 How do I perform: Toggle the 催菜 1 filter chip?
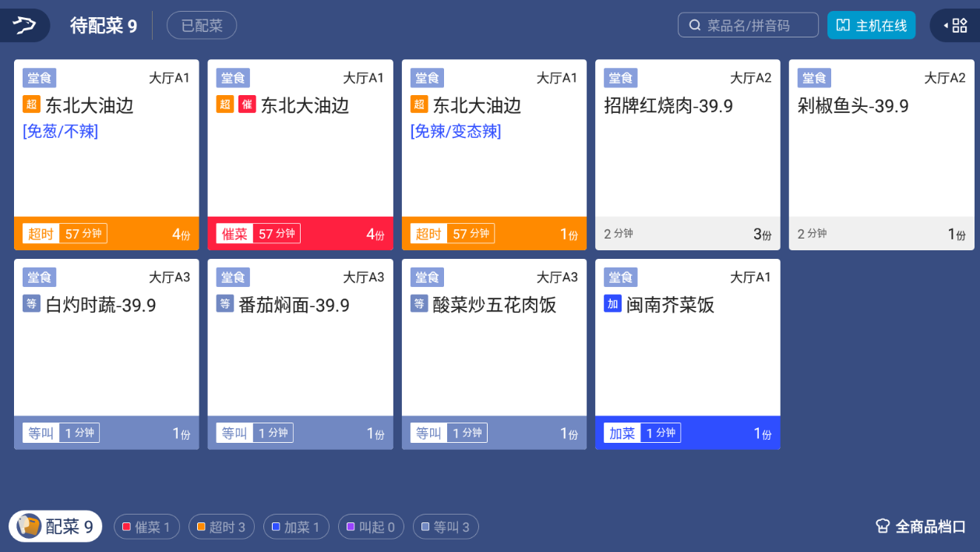[x=146, y=527]
